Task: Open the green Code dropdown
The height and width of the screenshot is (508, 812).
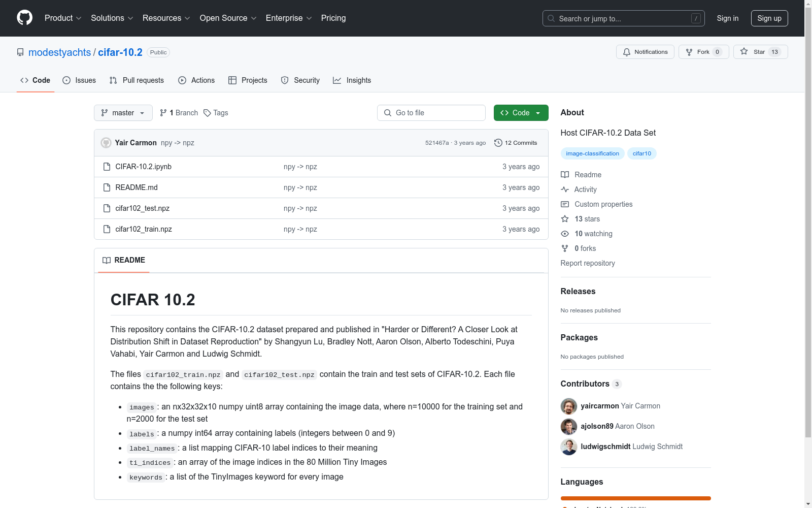Action: (x=521, y=113)
